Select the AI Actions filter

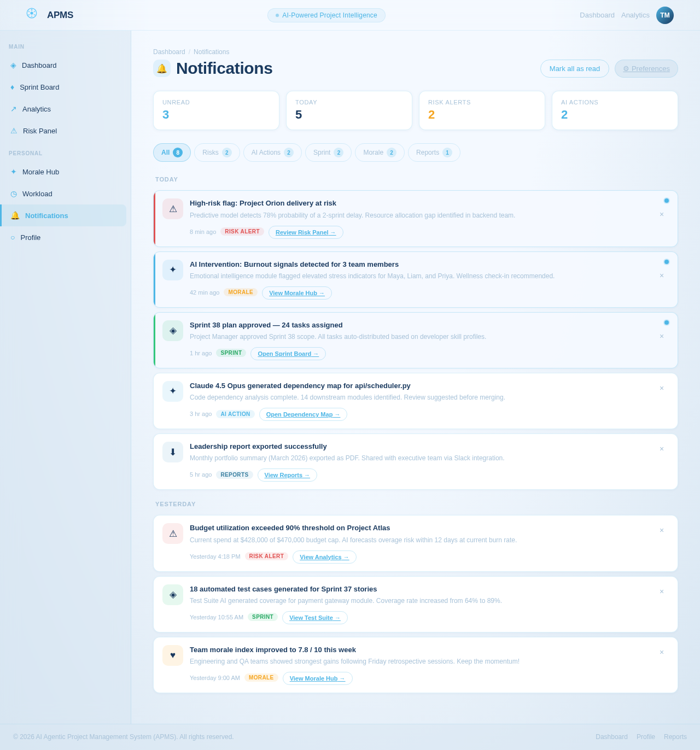click(x=272, y=153)
